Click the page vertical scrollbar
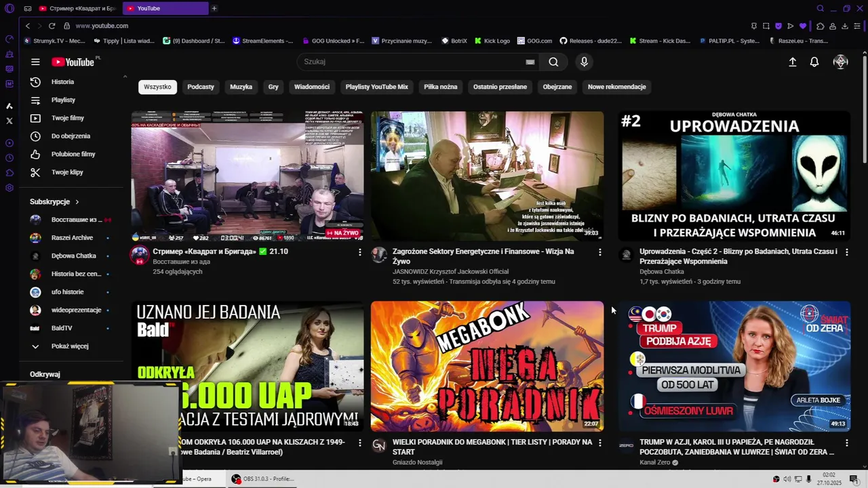This screenshot has height=488, width=868. pyautogui.click(x=864, y=108)
